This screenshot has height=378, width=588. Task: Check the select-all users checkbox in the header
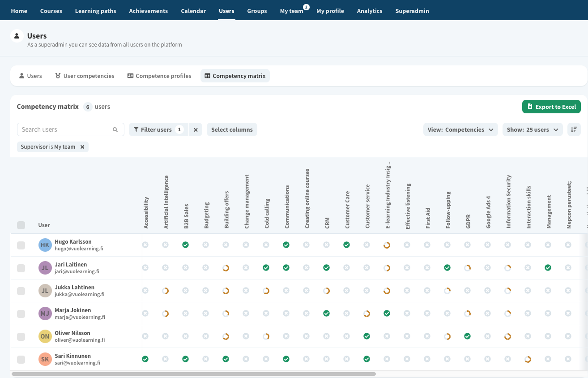pos(21,225)
